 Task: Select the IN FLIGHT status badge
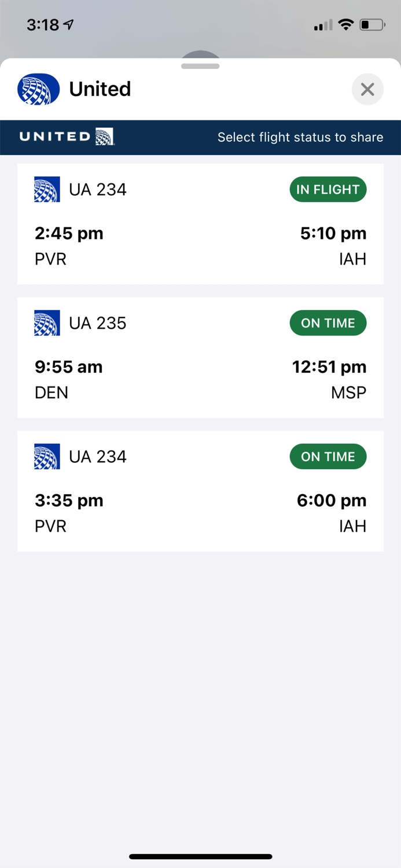click(328, 189)
